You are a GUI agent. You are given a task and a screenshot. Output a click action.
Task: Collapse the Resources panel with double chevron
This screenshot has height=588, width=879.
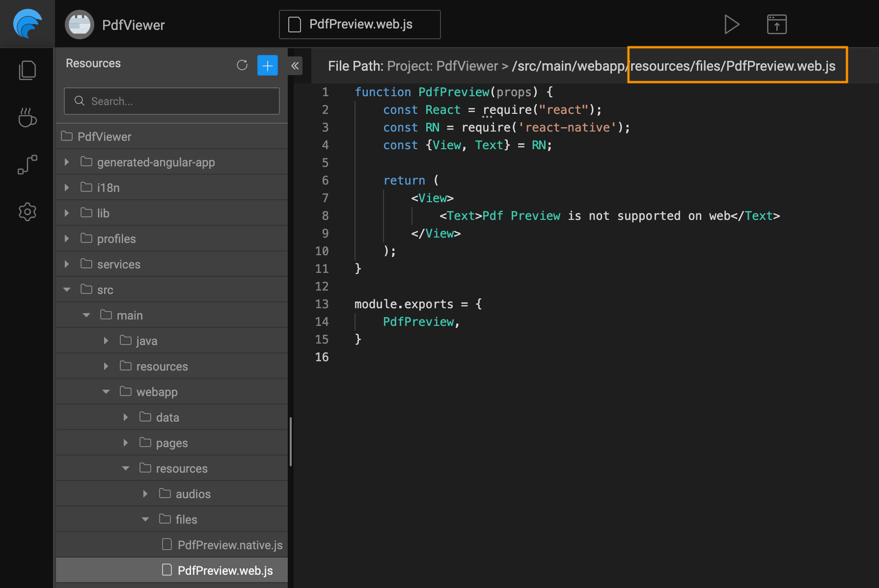tap(295, 66)
